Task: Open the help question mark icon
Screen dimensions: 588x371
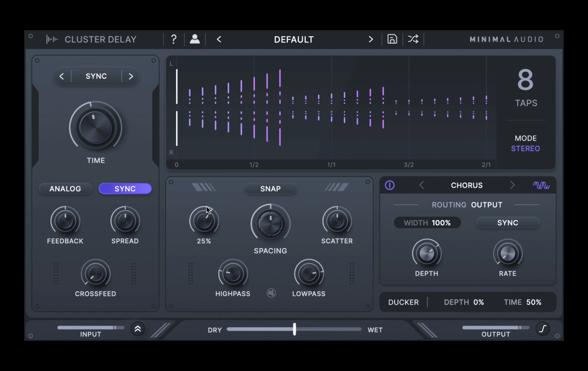Action: tap(174, 39)
